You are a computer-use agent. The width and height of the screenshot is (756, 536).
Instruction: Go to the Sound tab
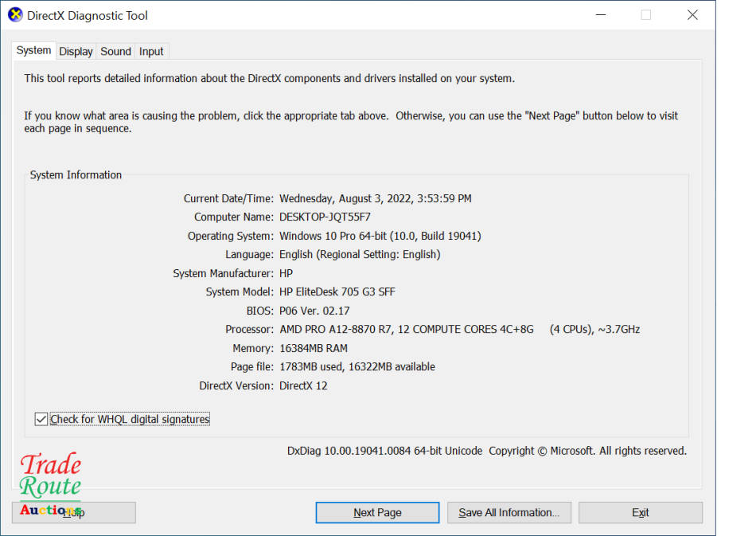pos(115,51)
